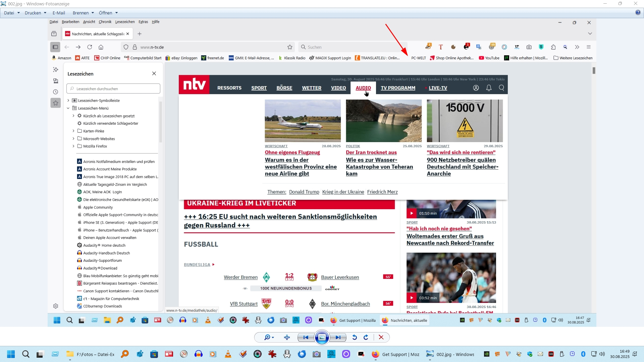Open the YouTube bookmark in the bookmarks bar

pos(489,58)
